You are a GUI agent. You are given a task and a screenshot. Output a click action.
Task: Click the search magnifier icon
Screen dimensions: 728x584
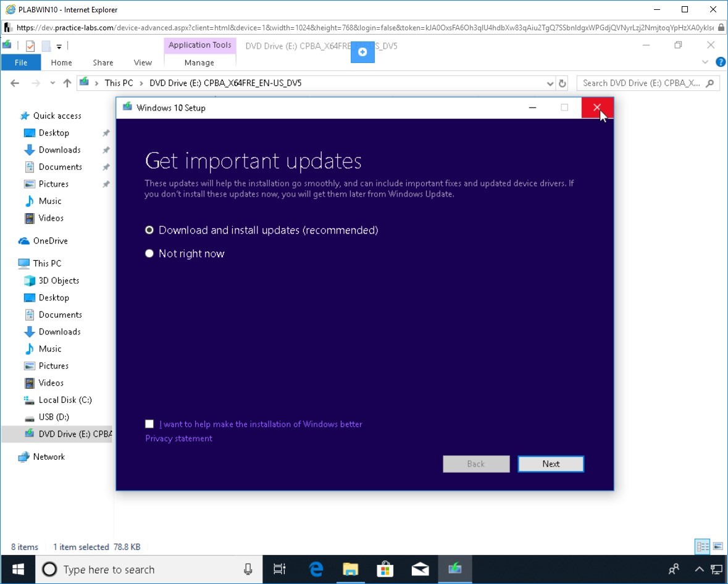pos(710,83)
